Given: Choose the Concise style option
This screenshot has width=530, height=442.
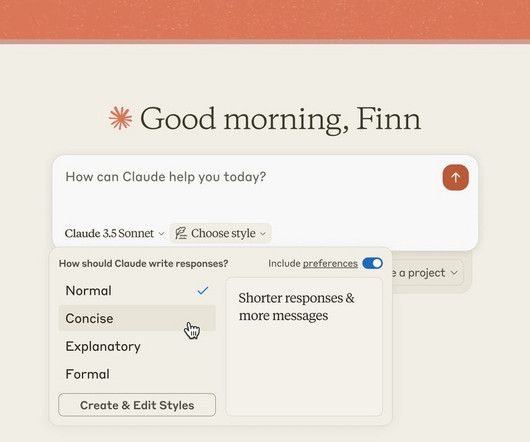Looking at the screenshot, I should click(137, 318).
